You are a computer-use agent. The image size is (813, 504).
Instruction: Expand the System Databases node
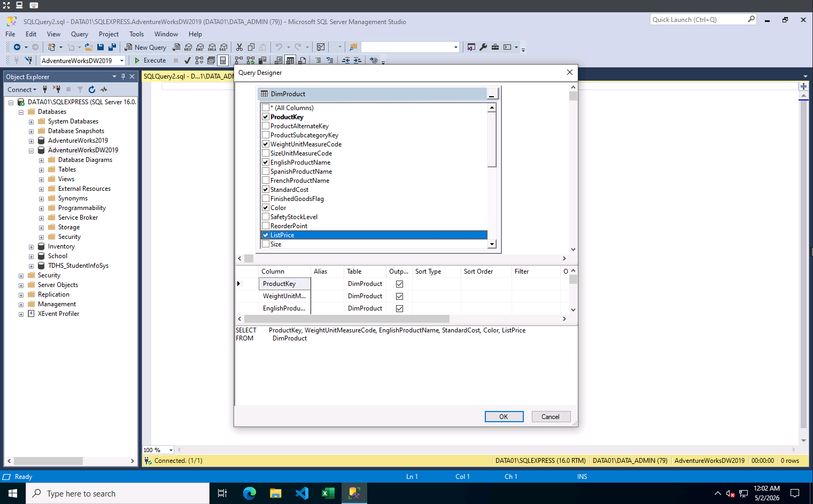31,122
